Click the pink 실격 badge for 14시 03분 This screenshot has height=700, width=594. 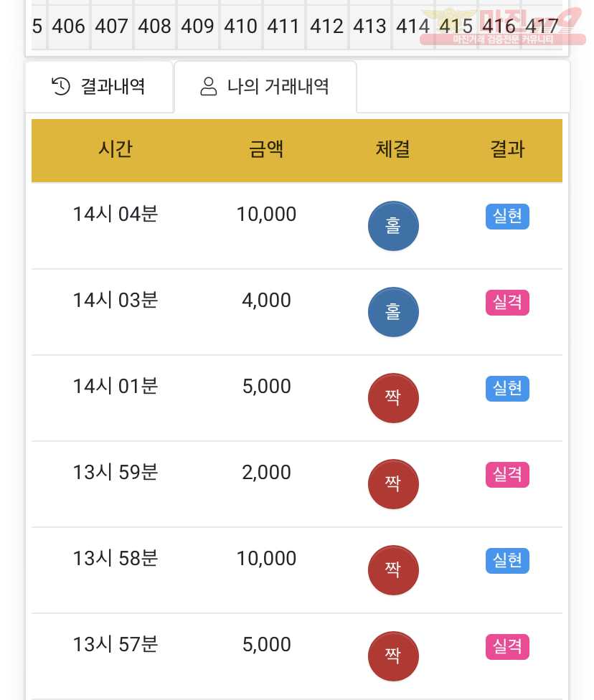pos(507,302)
